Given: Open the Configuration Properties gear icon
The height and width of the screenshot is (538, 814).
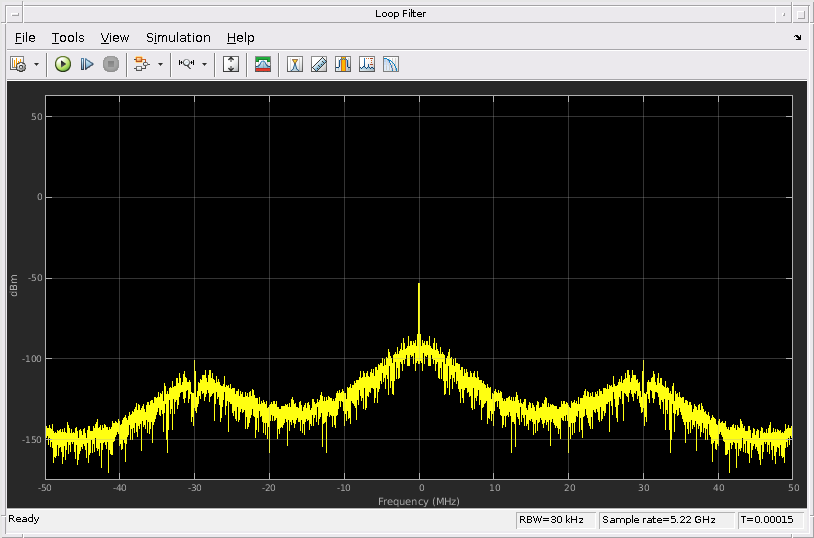Looking at the screenshot, I should (18, 64).
